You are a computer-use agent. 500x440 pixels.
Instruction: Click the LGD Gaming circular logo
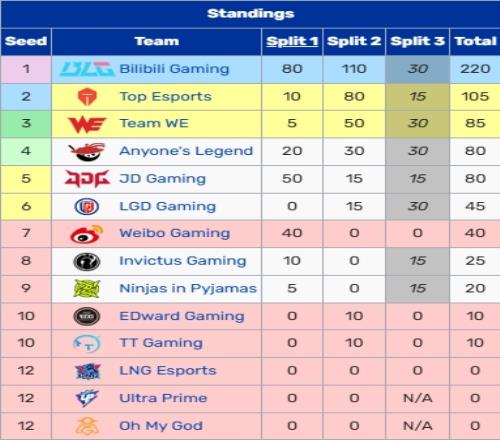coord(87,206)
